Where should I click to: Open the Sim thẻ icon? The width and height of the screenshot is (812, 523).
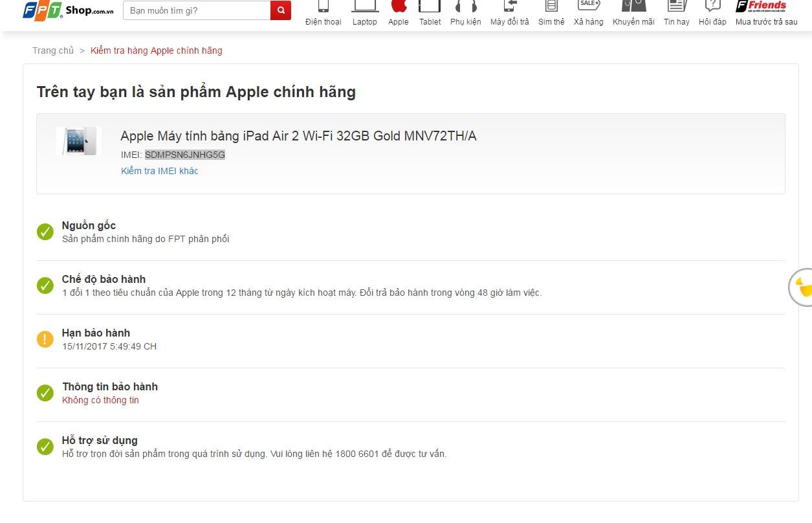point(551,6)
